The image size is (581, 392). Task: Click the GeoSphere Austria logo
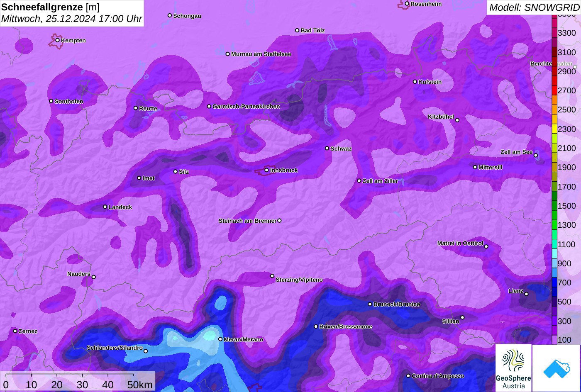[513, 368]
